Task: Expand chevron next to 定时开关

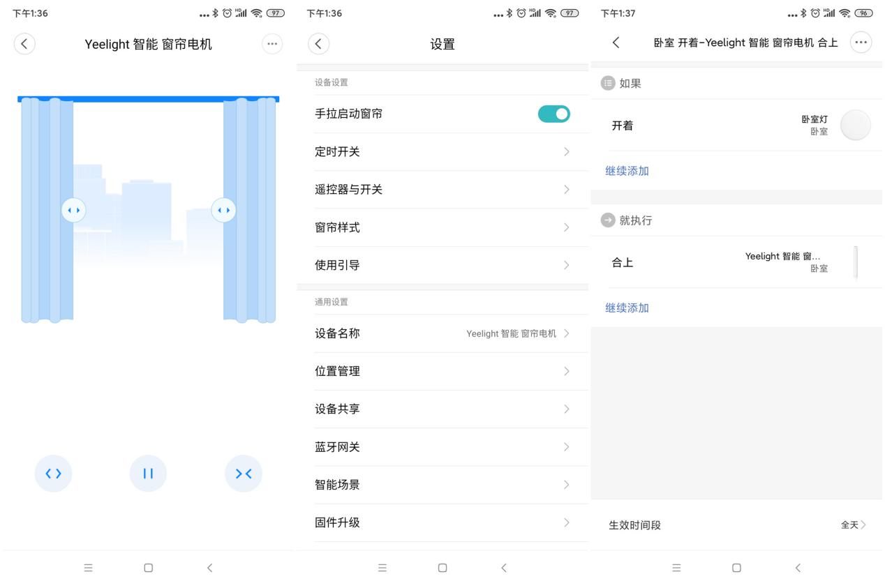Action: click(x=567, y=152)
